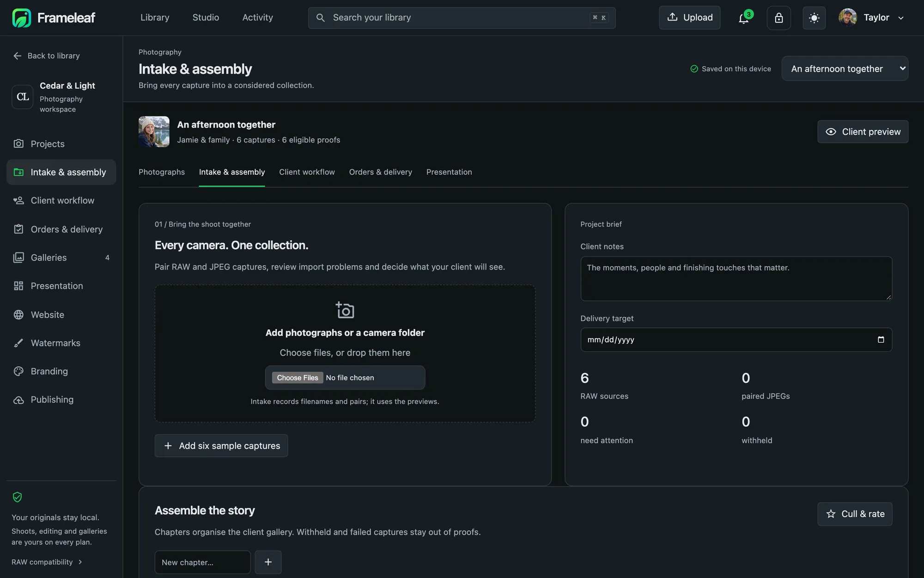The width and height of the screenshot is (924, 578).
Task: Click the green shield privacy icon
Action: tap(17, 497)
